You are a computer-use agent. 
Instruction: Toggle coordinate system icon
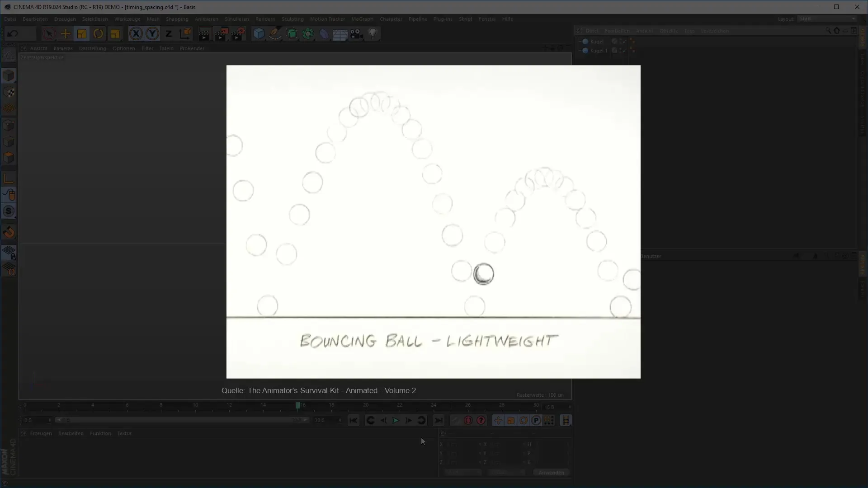coord(185,33)
